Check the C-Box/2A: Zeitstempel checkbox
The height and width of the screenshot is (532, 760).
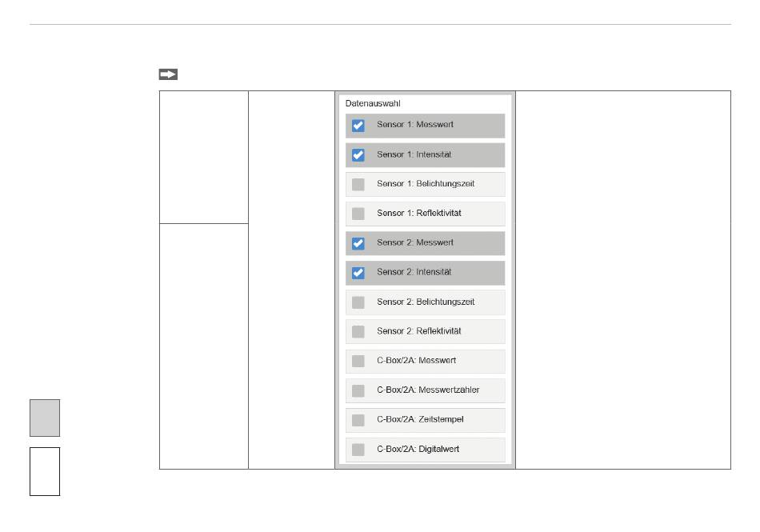[358, 419]
